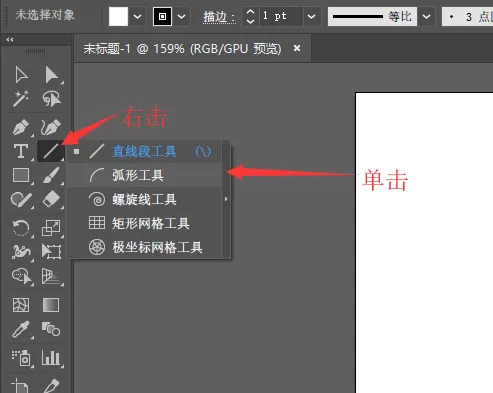Open the stroke color dropdown arrow
This screenshot has width=493, height=393.
click(x=181, y=16)
